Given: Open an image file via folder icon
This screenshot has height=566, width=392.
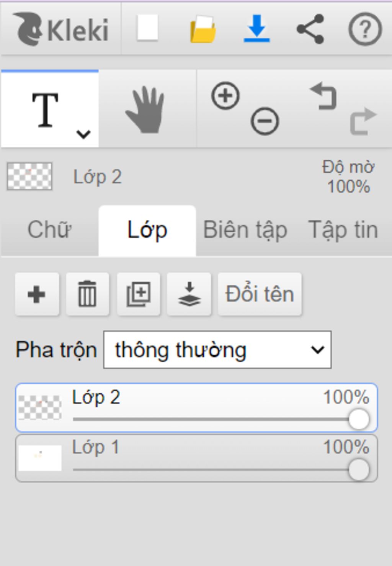Looking at the screenshot, I should pyautogui.click(x=203, y=29).
